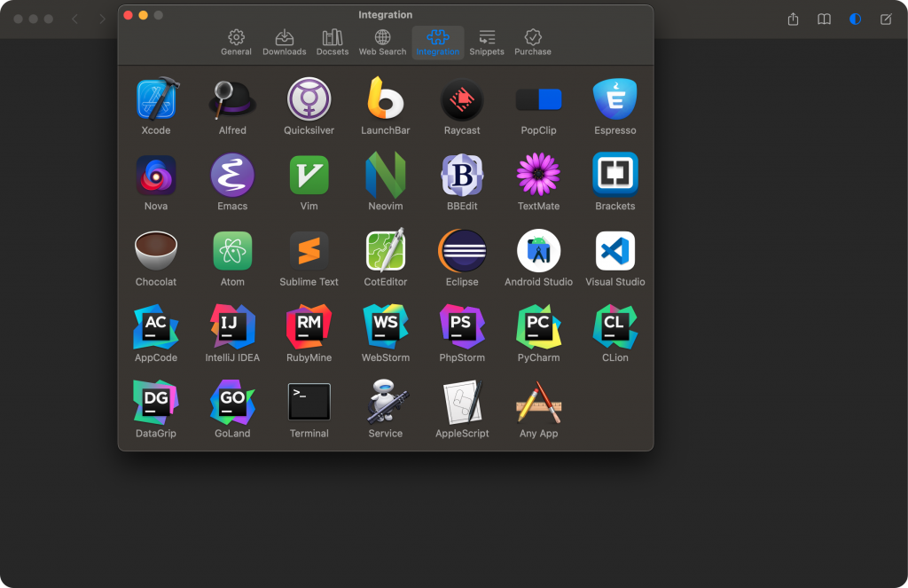Choose the Vim integration
Screen dimensions: 908x588
pyautogui.click(x=309, y=176)
